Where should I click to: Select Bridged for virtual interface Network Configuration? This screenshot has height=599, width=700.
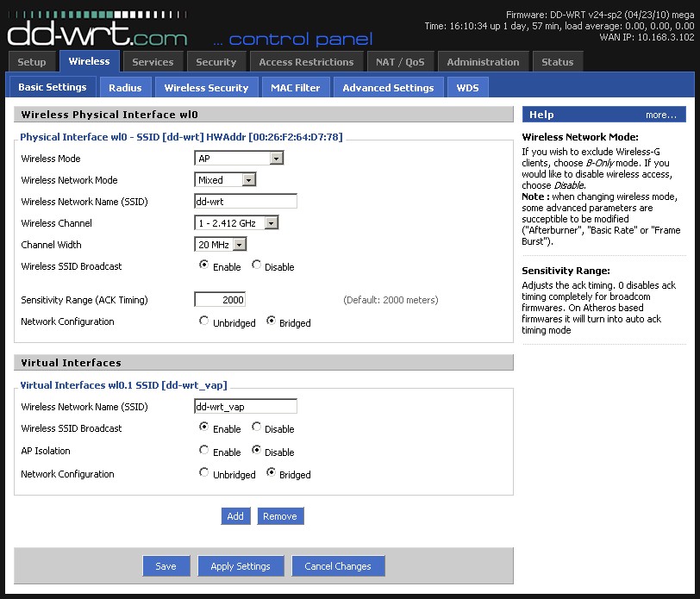271,471
